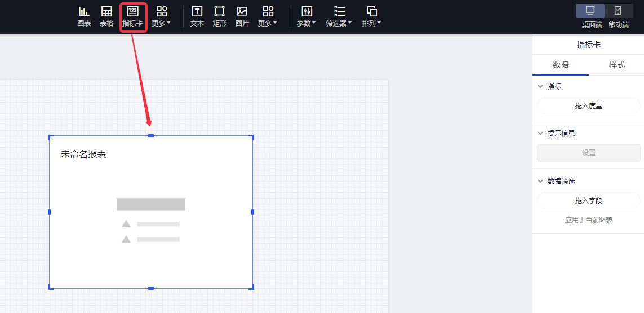Open the 筛选器 filter dropdown
Image resolution: width=644 pixels, height=313 pixels.
[339, 16]
